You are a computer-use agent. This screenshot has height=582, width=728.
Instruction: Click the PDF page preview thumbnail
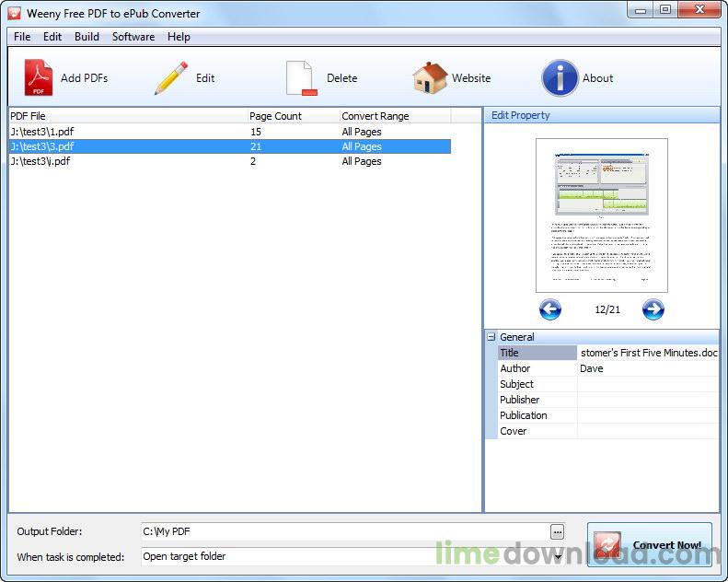pos(602,215)
